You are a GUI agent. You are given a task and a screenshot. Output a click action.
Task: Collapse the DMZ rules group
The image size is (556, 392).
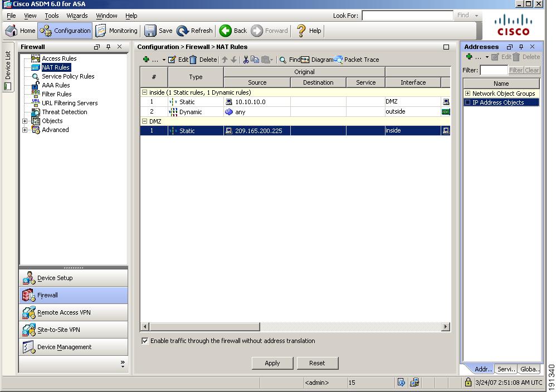click(144, 121)
